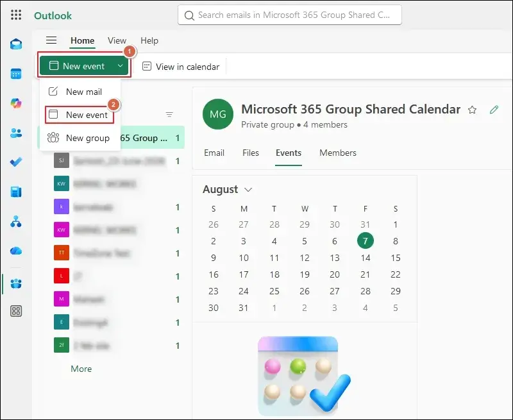Open Calendar from the left sidebar
The width and height of the screenshot is (513, 420).
tap(16, 74)
